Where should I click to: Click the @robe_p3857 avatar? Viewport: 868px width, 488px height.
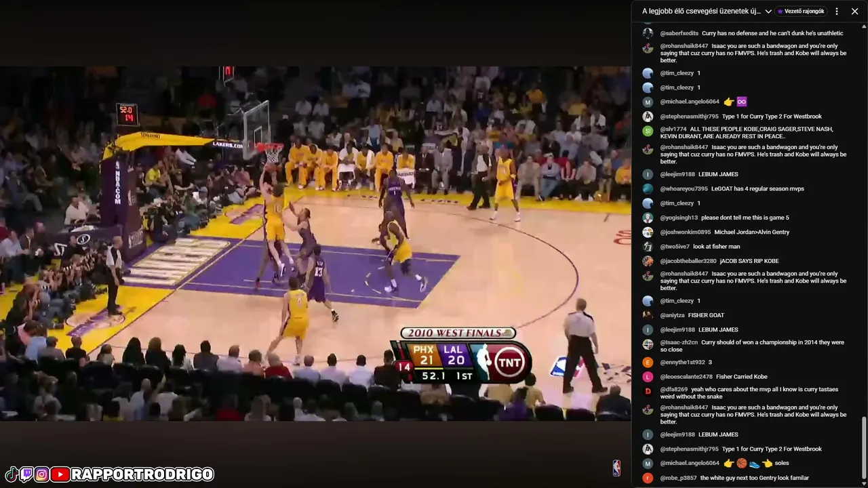tap(648, 478)
